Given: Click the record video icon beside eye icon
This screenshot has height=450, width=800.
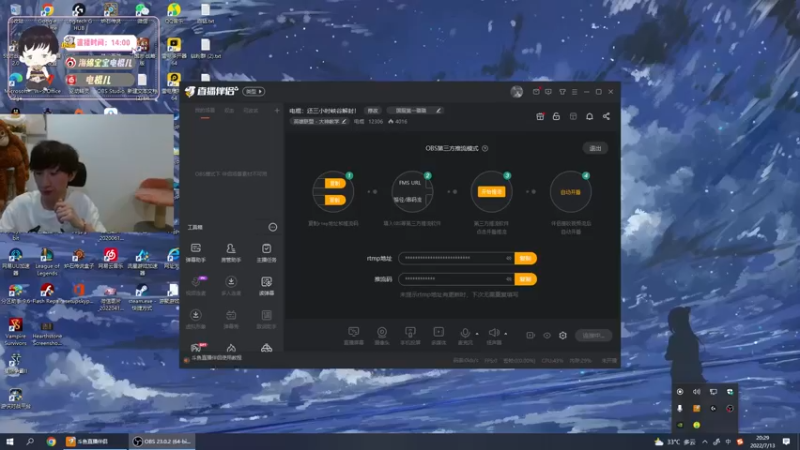Looking at the screenshot, I should tap(531, 335).
